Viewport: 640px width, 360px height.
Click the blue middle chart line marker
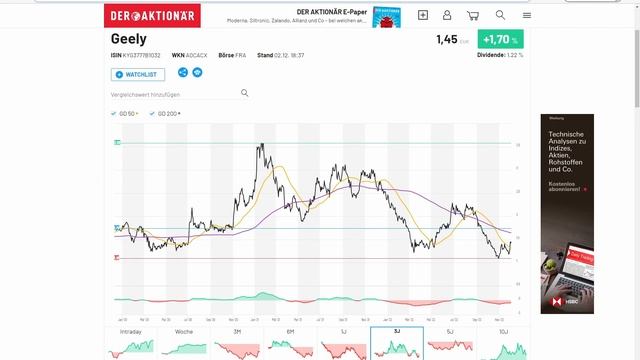point(117,228)
